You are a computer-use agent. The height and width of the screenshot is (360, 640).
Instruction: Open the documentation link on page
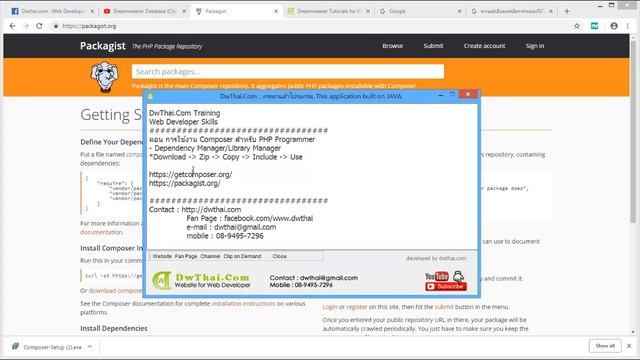pyautogui.click(x=102, y=232)
